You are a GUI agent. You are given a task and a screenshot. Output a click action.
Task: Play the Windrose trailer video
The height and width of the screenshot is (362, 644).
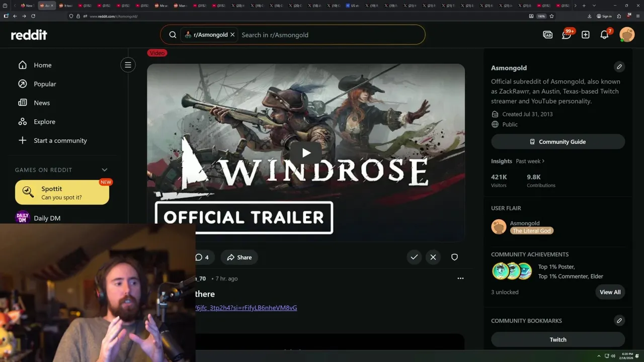pyautogui.click(x=306, y=153)
